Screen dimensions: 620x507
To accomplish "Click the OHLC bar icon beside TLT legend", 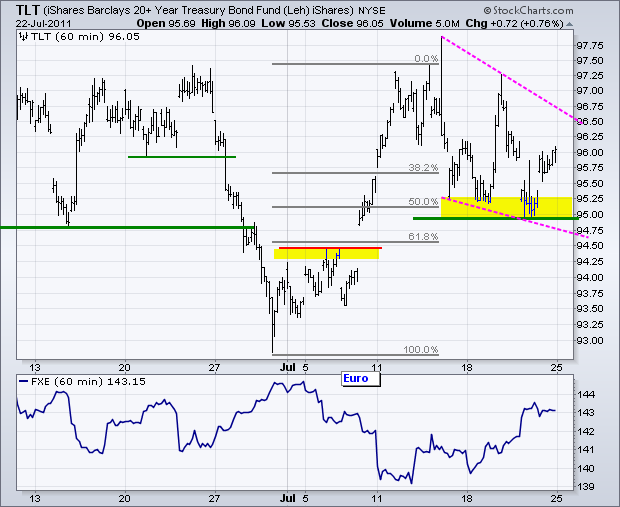I will (23, 37).
